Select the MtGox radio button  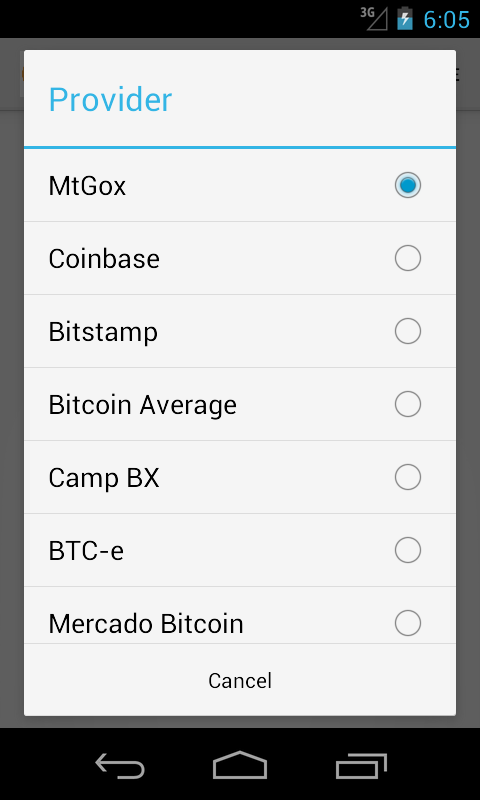point(408,185)
